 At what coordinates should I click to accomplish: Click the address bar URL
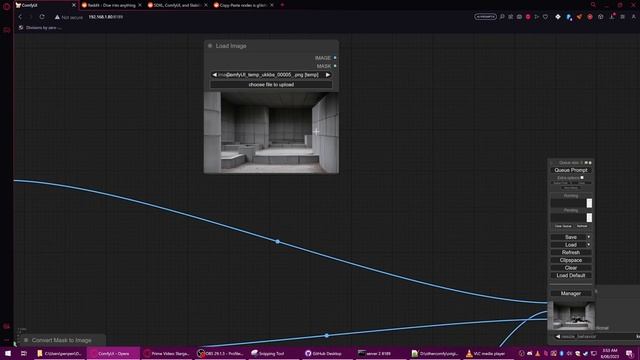(106, 17)
